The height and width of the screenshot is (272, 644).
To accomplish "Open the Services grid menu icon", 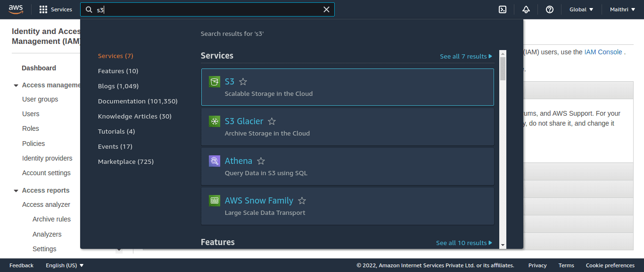I will 43,9.
